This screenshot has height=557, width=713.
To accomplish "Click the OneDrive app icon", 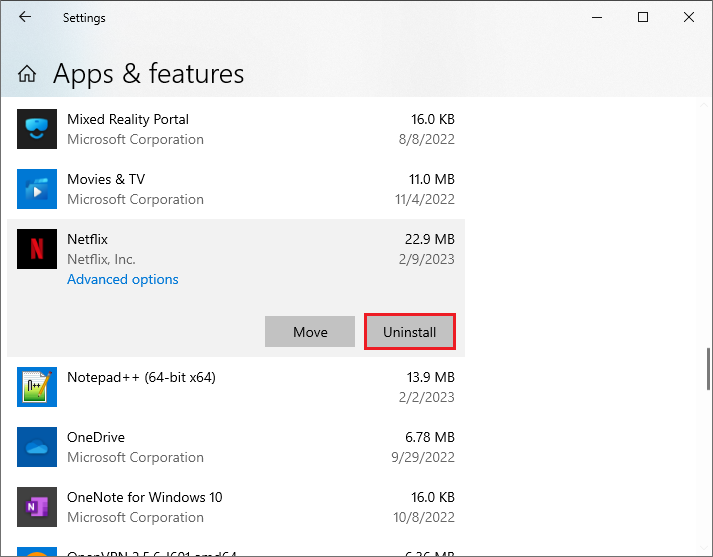I will click(x=37, y=447).
